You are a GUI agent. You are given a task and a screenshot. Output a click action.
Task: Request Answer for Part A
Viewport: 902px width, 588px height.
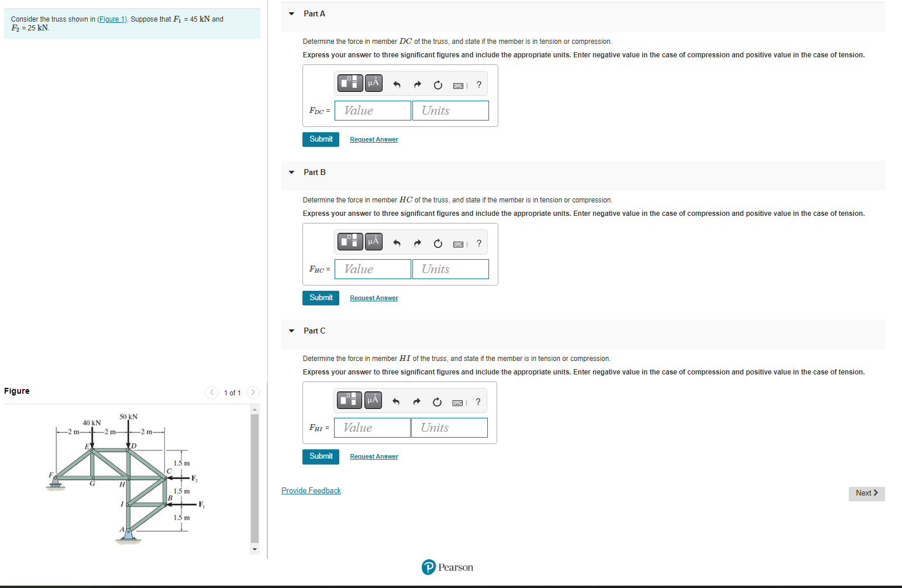(374, 139)
